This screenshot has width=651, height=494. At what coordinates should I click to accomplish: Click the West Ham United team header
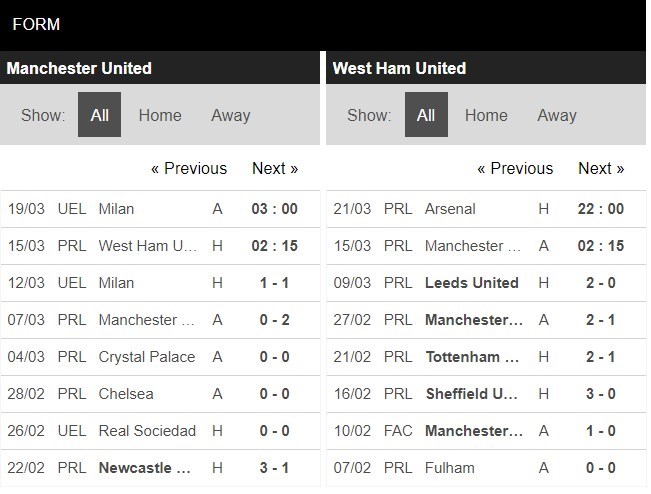[x=399, y=68]
